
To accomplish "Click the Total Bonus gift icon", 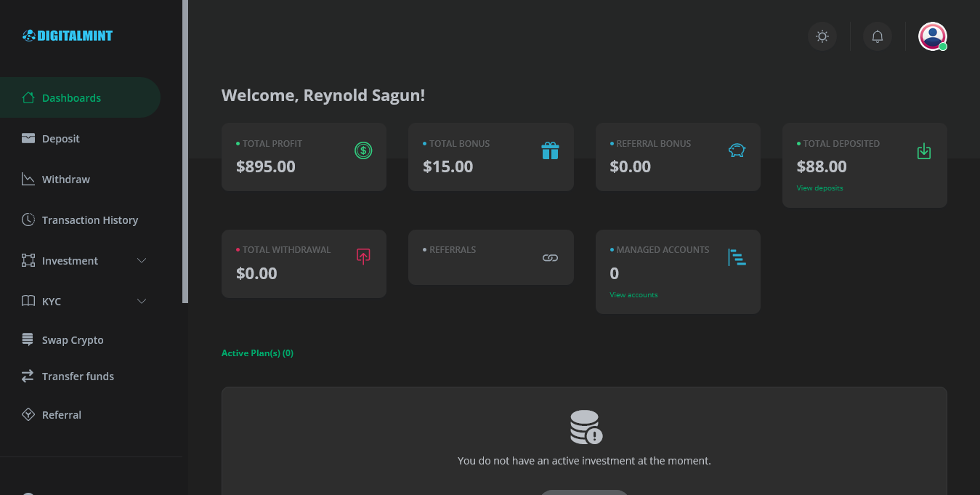I will pyautogui.click(x=550, y=150).
